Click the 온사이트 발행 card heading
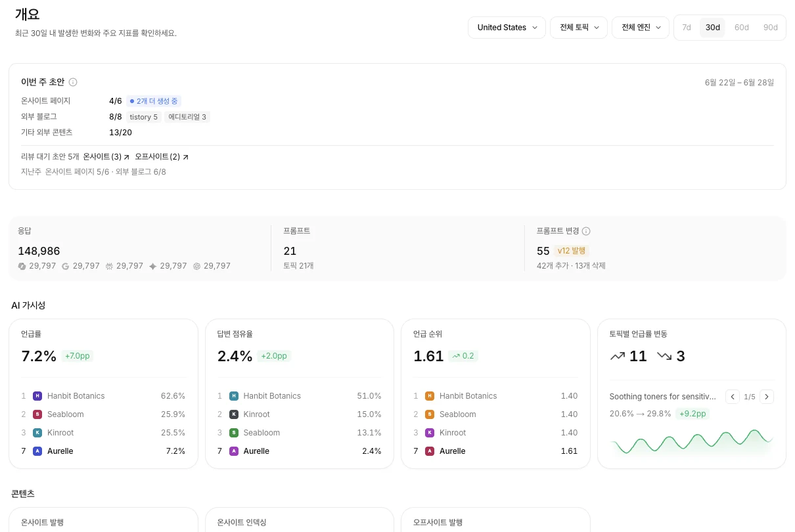Viewport: 795px width, 532px height. click(x=42, y=523)
